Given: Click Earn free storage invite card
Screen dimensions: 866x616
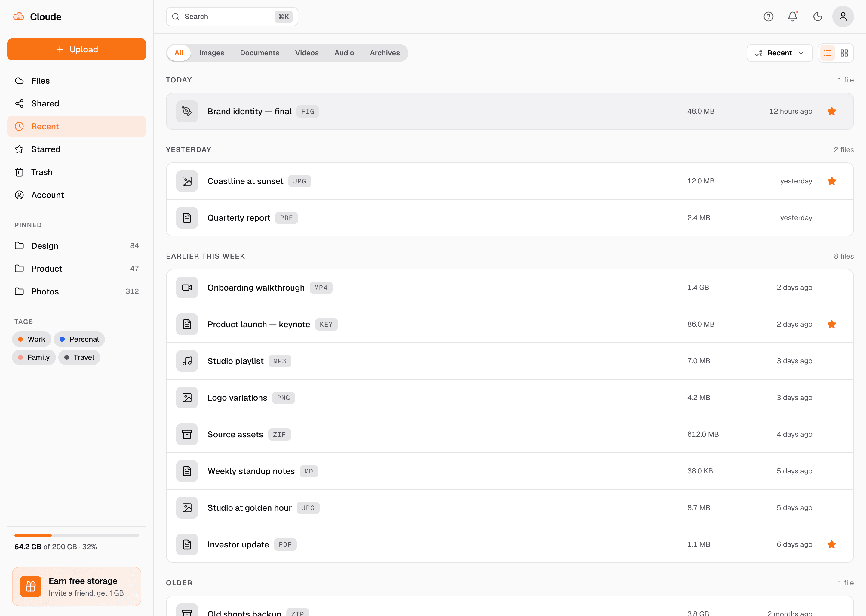Looking at the screenshot, I should coord(77,587).
